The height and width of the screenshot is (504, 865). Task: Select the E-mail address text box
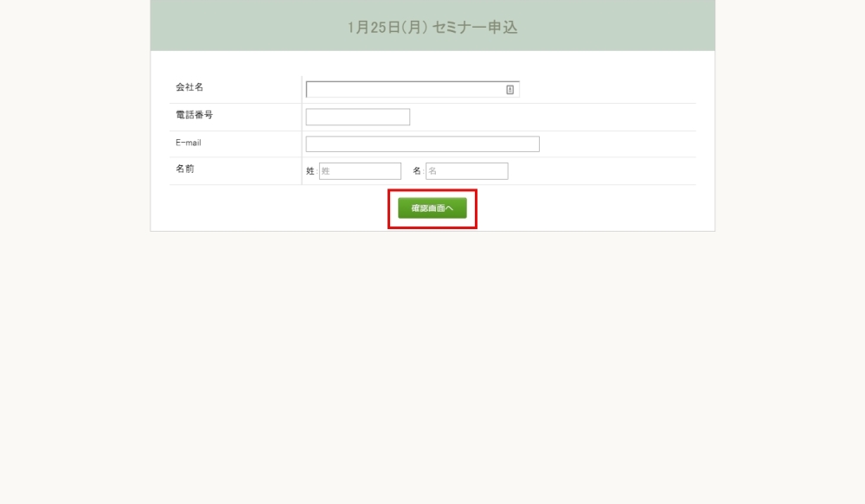[422, 144]
